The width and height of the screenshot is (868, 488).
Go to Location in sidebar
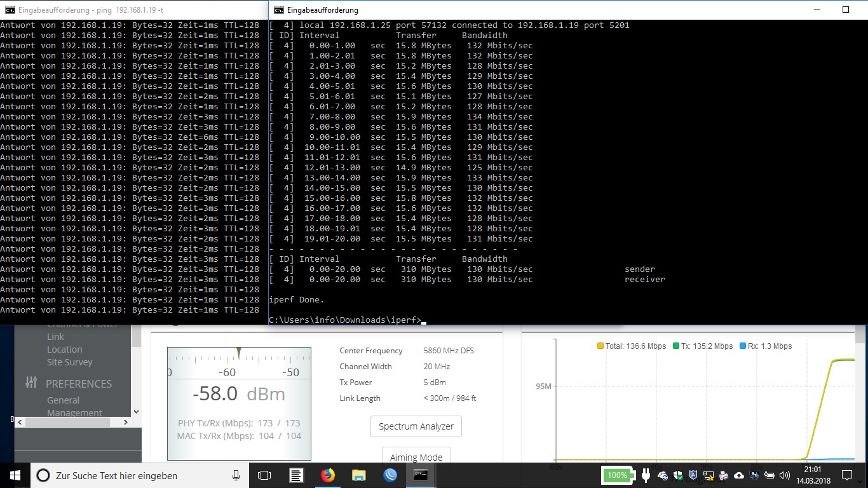click(x=65, y=349)
